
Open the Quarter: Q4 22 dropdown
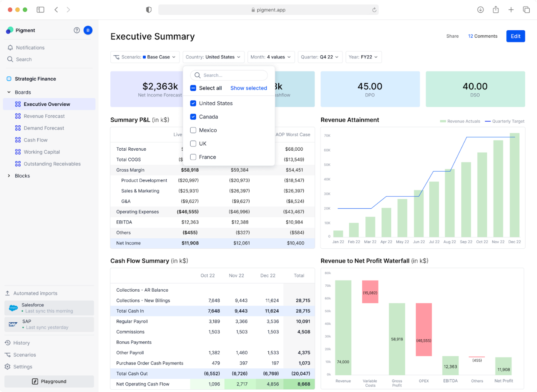click(320, 57)
